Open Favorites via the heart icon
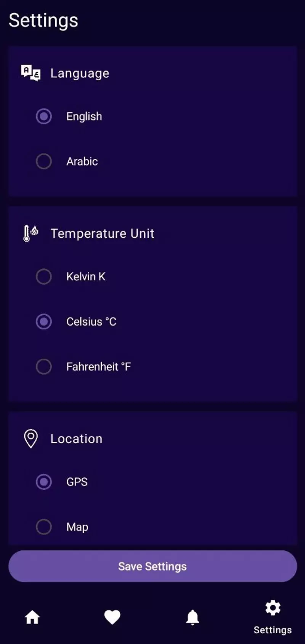The image size is (305, 644). click(112, 617)
